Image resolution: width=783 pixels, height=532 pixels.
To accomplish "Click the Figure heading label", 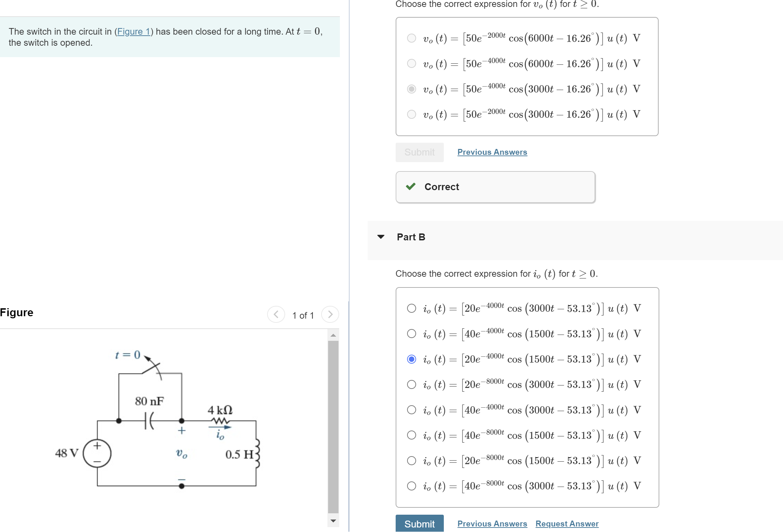I will tap(17, 312).
